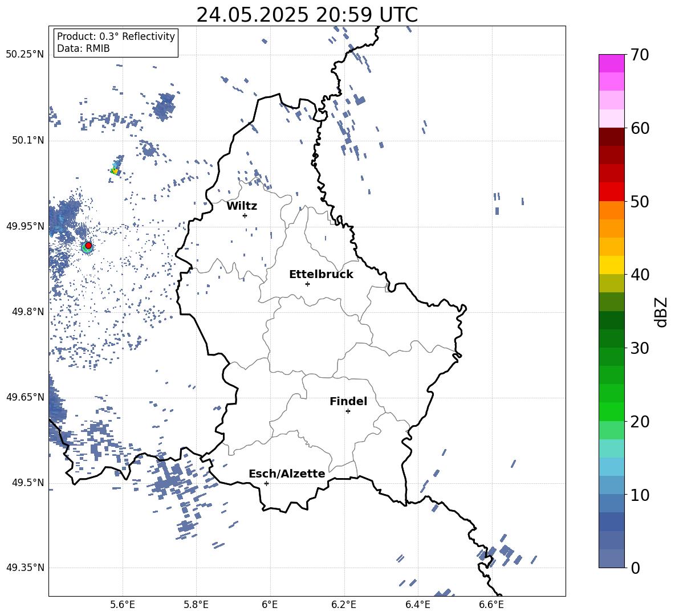The height and width of the screenshot is (616, 675).
Task: Click 'Product: 0.3° Reflectivity' text
Action: [x=116, y=36]
